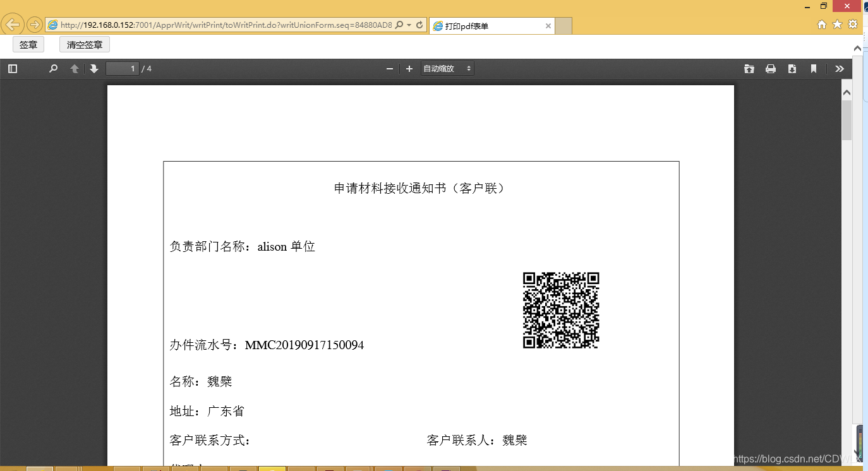This screenshot has width=868, height=471.
Task: Click inside the page number field
Action: tap(122, 68)
